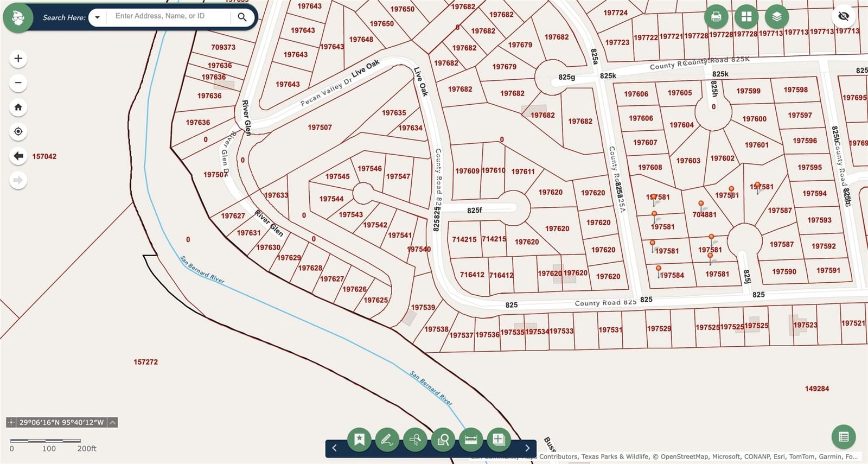Select parcel label 197546
This screenshot has width=868, height=464.
click(369, 169)
